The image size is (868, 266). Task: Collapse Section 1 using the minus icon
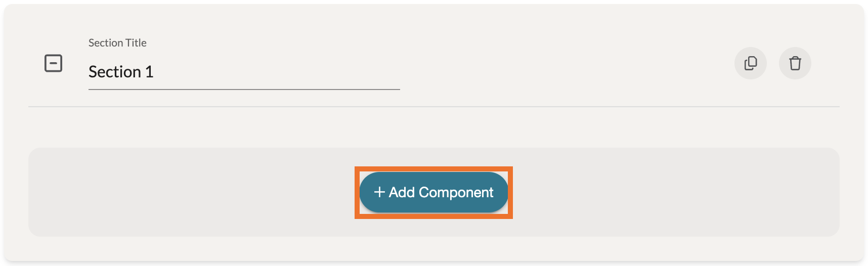54,63
